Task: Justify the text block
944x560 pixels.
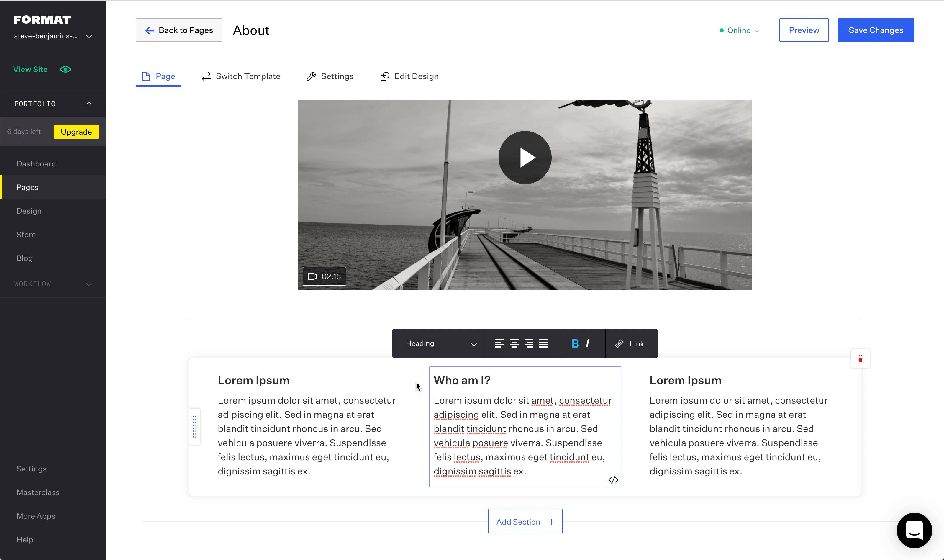Action: 543,343
